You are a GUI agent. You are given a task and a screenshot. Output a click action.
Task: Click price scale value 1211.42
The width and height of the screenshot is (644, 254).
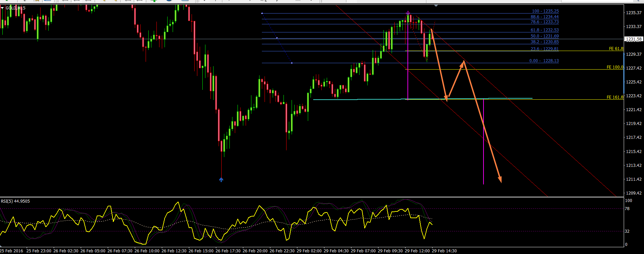[x=634, y=179]
